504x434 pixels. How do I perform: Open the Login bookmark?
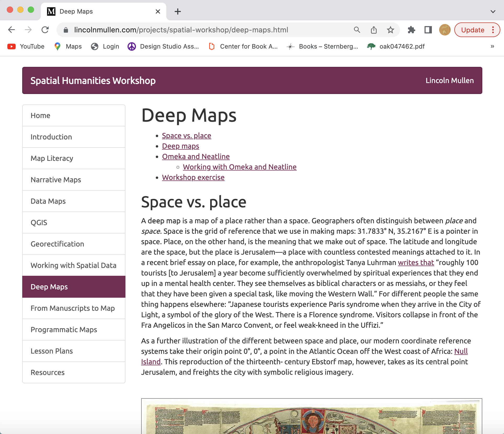point(105,46)
